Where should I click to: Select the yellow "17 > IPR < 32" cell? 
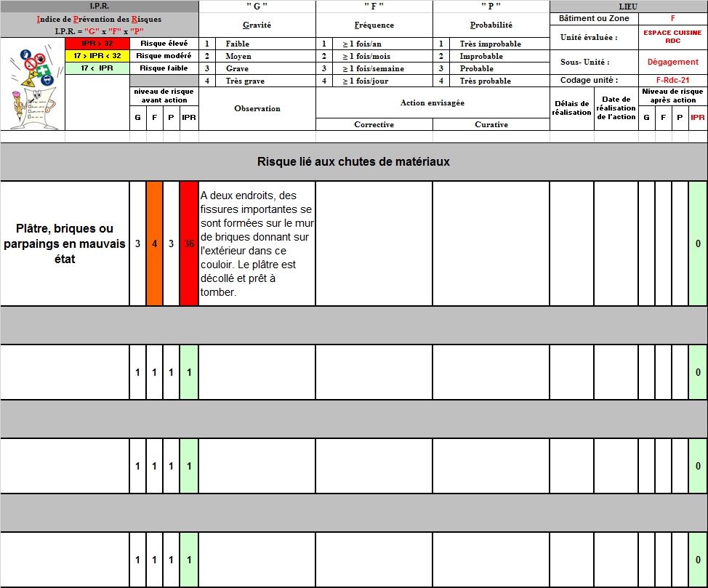tap(97, 56)
